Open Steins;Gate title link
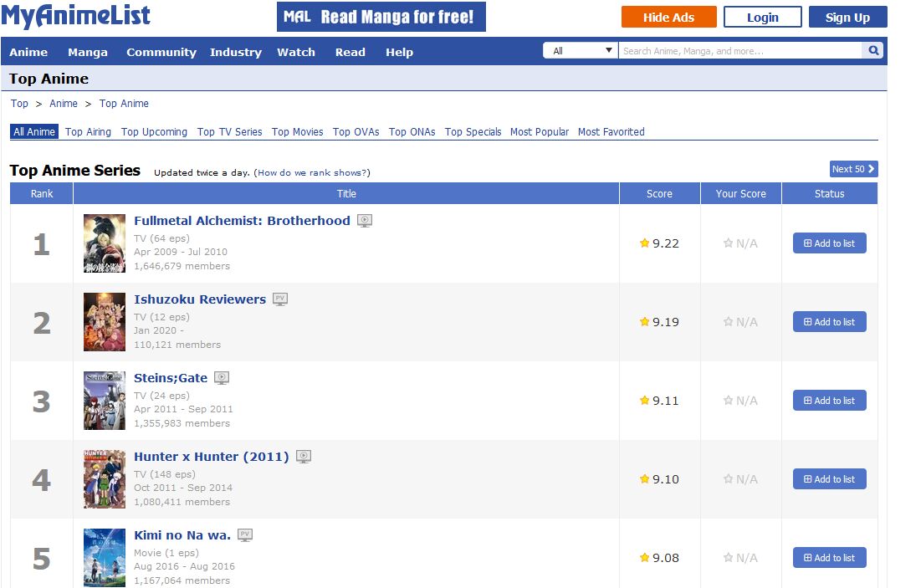This screenshot has height=588, width=921. 171,378
